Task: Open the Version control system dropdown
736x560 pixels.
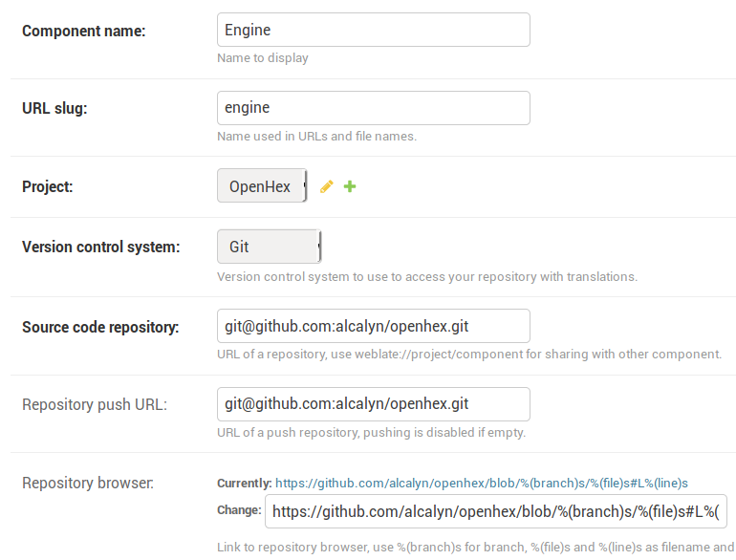Action: point(269,247)
